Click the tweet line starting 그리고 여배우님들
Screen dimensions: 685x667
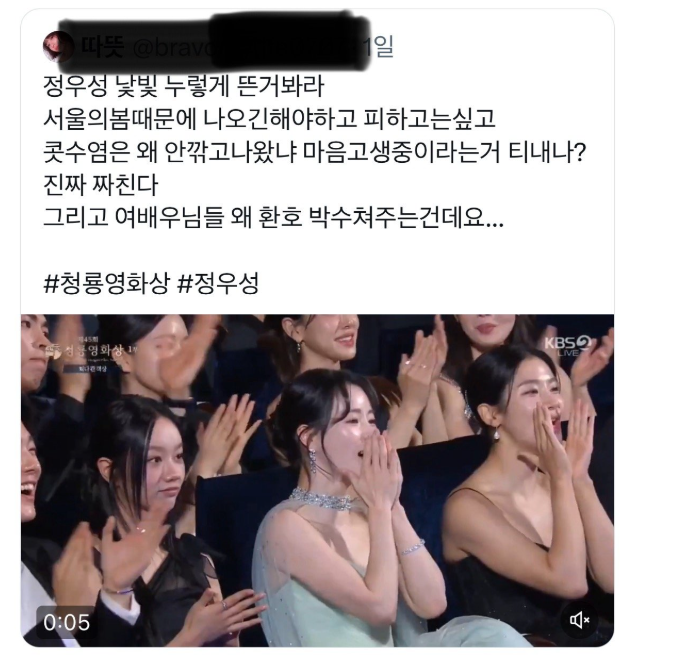(273, 217)
